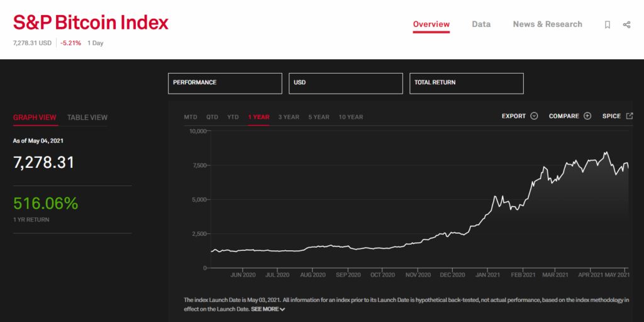This screenshot has height=322, width=644.
Task: Open the PERFORMANCE dropdown
Action: click(x=225, y=84)
